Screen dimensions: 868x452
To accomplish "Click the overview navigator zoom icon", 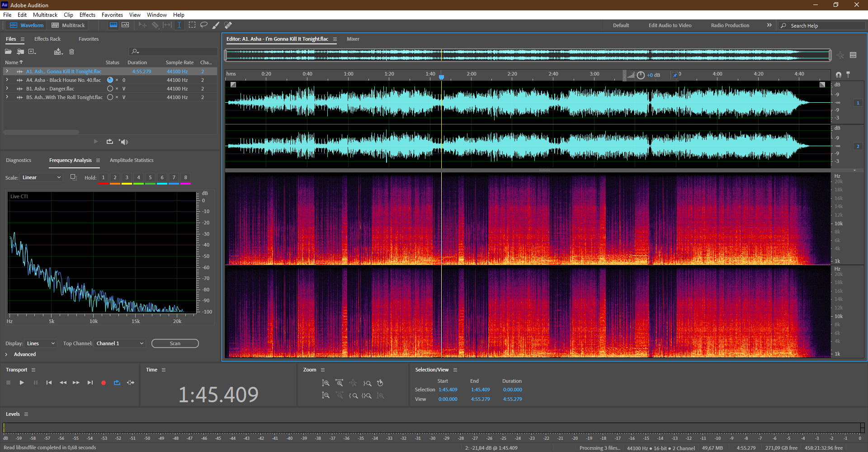I will click(x=840, y=55).
